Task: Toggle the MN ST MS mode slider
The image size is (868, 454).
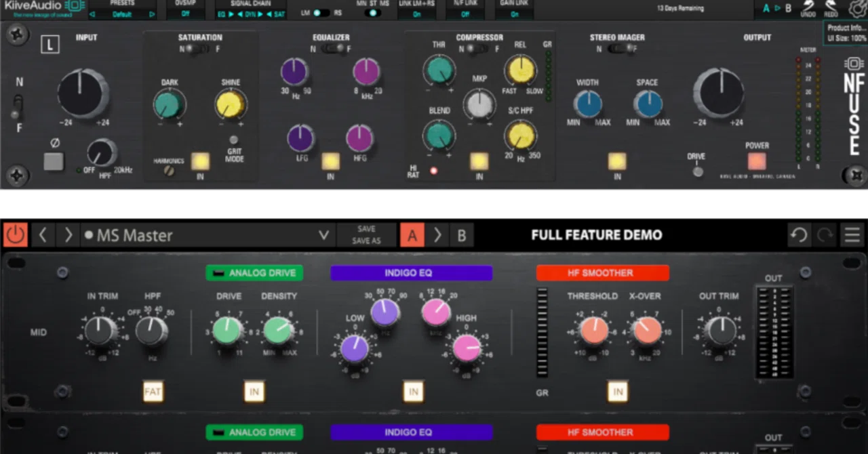Action: pos(372,13)
